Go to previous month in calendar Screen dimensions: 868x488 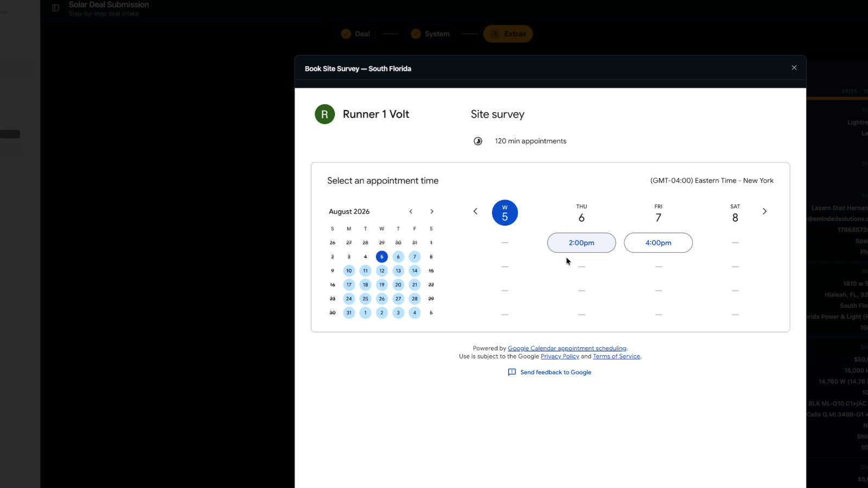(411, 211)
